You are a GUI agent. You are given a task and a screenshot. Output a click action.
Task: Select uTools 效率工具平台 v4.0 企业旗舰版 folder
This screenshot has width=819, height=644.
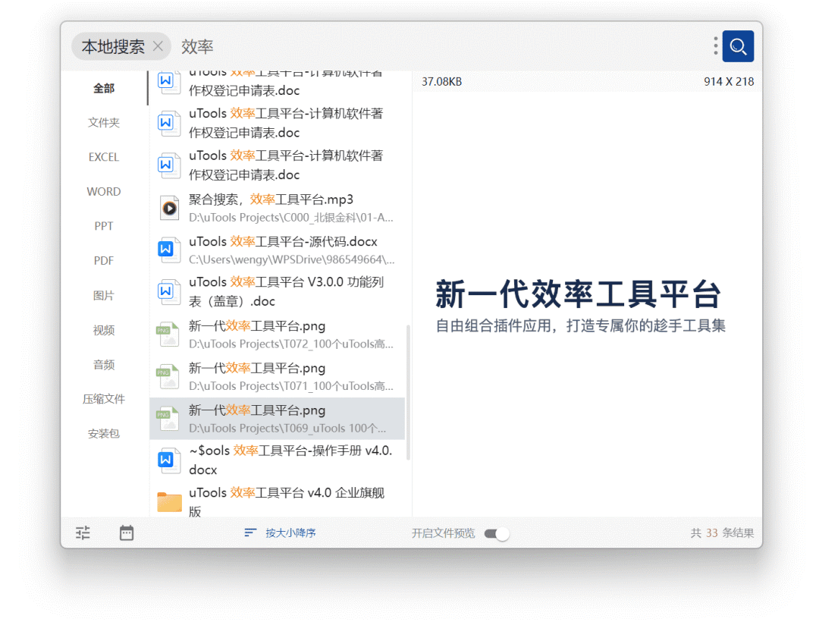pos(277,501)
